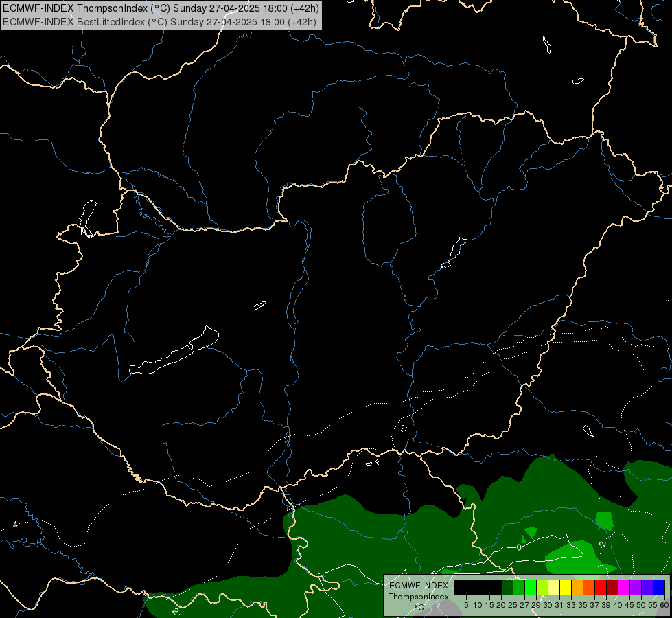
Task: Select the red 37–39 legend swatch
Action: point(601,587)
